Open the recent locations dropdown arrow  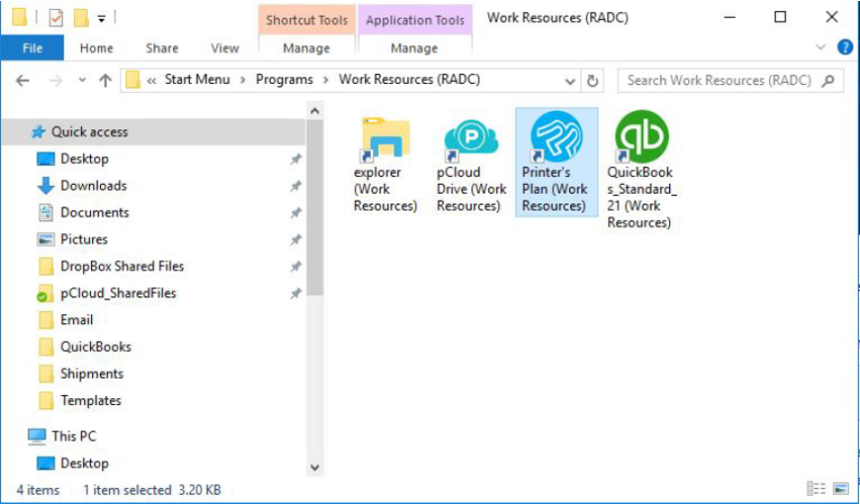click(82, 81)
